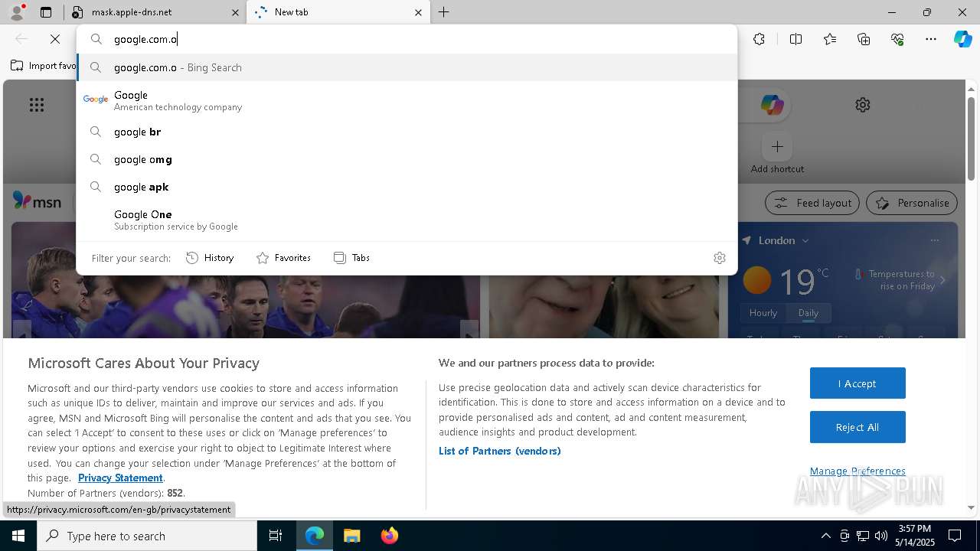Open address bar suggestion settings gear
The width and height of the screenshot is (980, 551).
point(720,258)
